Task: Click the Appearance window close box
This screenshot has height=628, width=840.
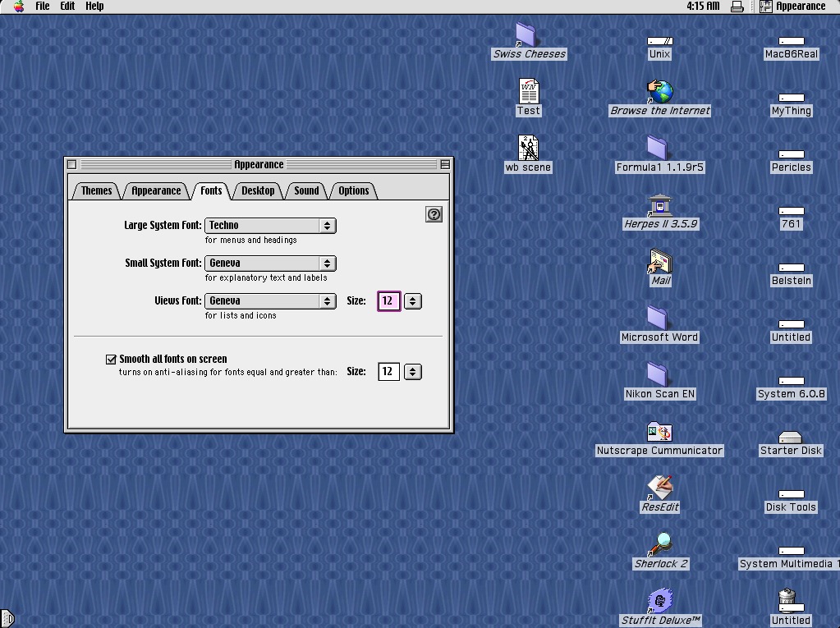Action: (x=71, y=164)
